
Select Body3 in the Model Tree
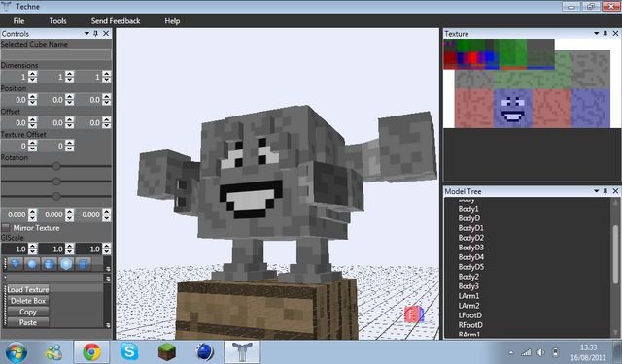468,286
